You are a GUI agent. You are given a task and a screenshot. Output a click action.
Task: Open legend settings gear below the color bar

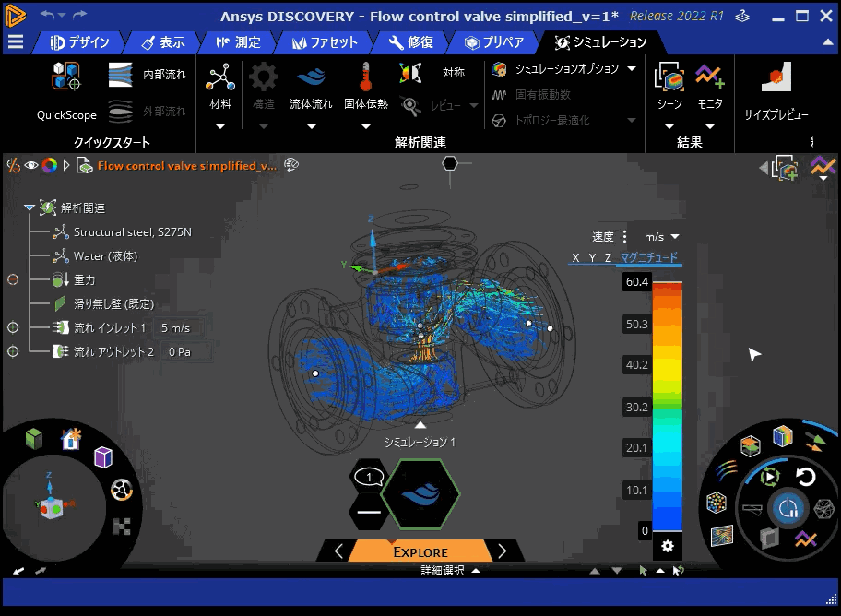pyautogui.click(x=668, y=546)
